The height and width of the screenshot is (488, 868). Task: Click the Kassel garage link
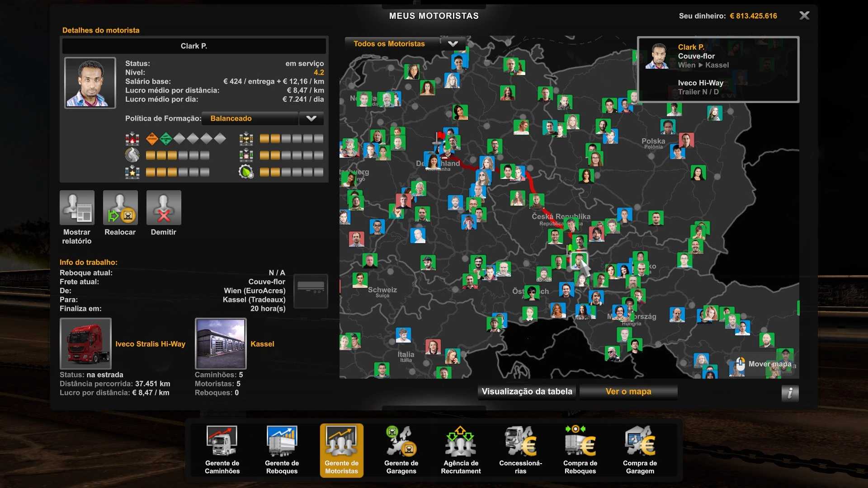pyautogui.click(x=262, y=344)
